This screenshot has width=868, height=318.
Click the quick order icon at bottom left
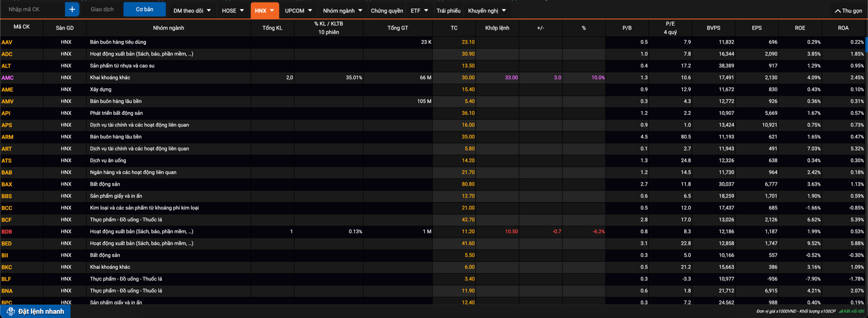point(10,311)
